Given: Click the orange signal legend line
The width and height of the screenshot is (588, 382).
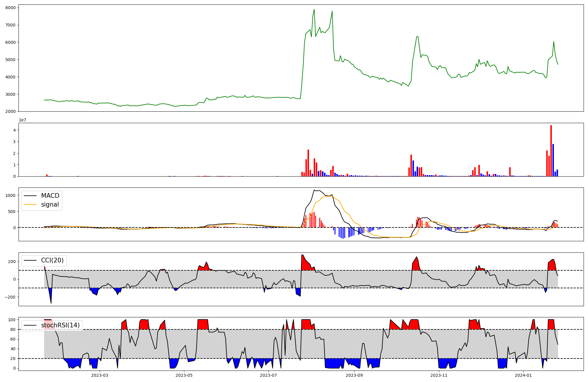Looking at the screenshot, I should pyautogui.click(x=30, y=205).
